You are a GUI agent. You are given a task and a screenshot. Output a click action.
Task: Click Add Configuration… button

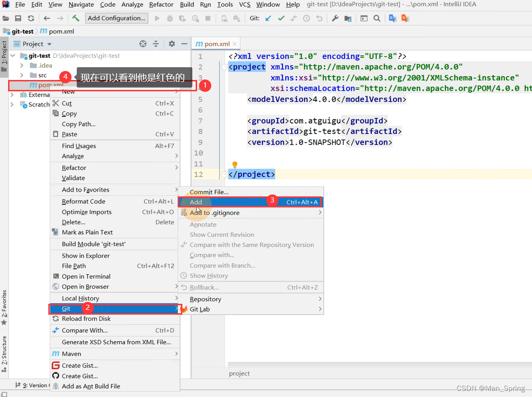117,18
